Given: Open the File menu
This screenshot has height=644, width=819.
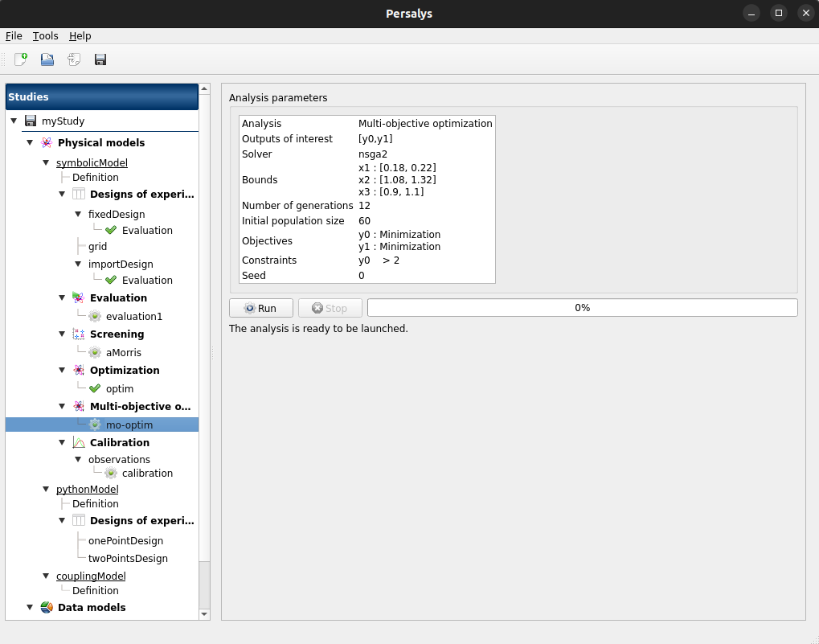Looking at the screenshot, I should 14,36.
